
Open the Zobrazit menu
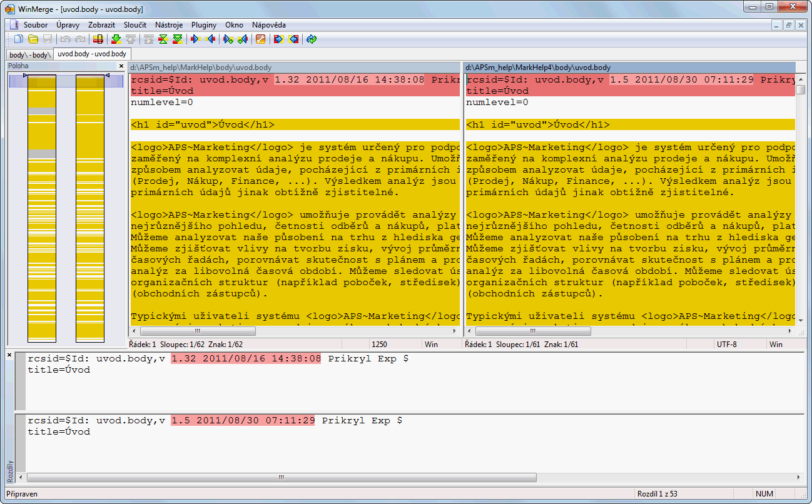101,25
